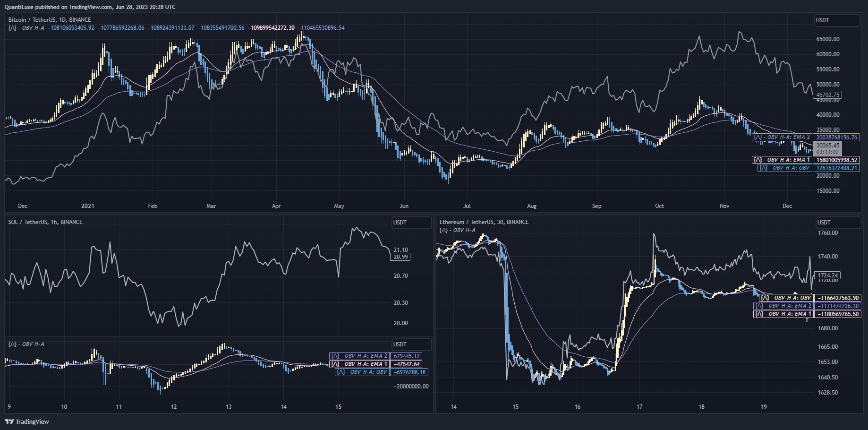Click the 2021 label on the time axis
868x430 pixels.
(87, 206)
